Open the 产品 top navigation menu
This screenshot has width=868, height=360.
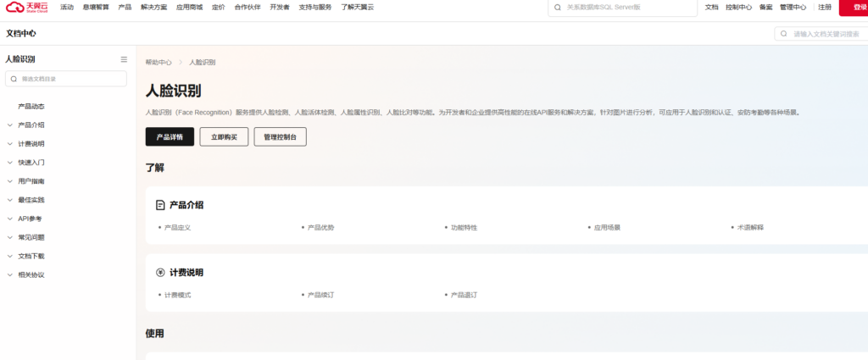click(125, 8)
